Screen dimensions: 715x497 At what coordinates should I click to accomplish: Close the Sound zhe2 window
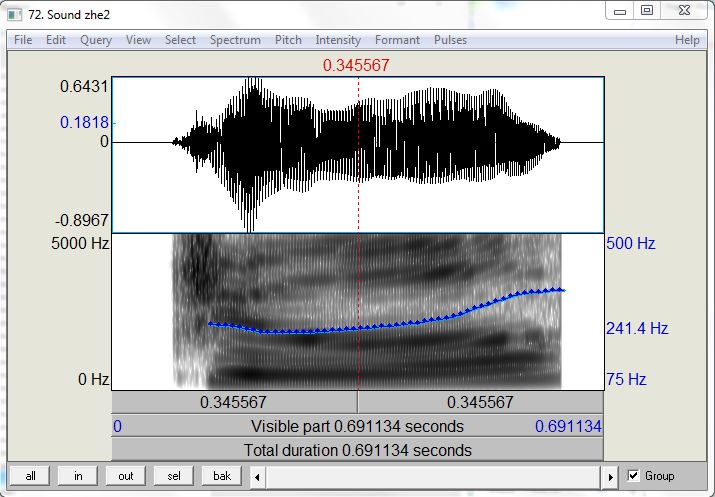[x=684, y=11]
